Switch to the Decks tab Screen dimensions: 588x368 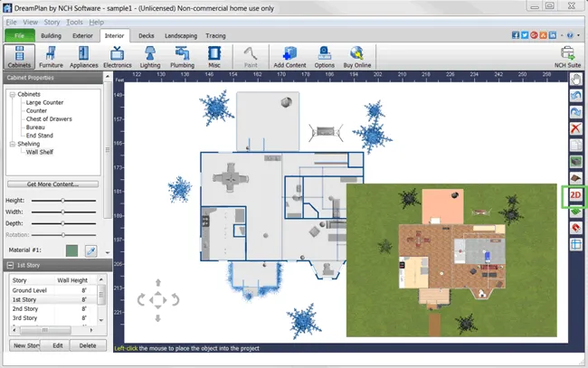coord(147,35)
